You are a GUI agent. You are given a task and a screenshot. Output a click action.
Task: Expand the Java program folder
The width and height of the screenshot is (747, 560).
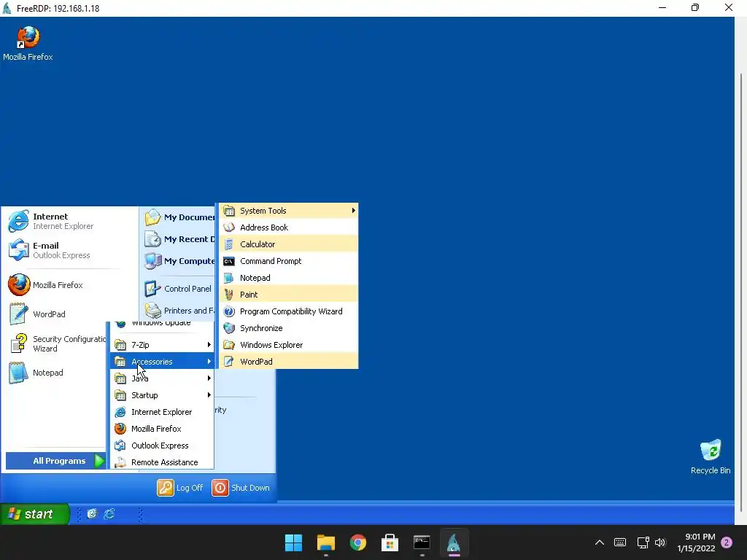coord(163,378)
